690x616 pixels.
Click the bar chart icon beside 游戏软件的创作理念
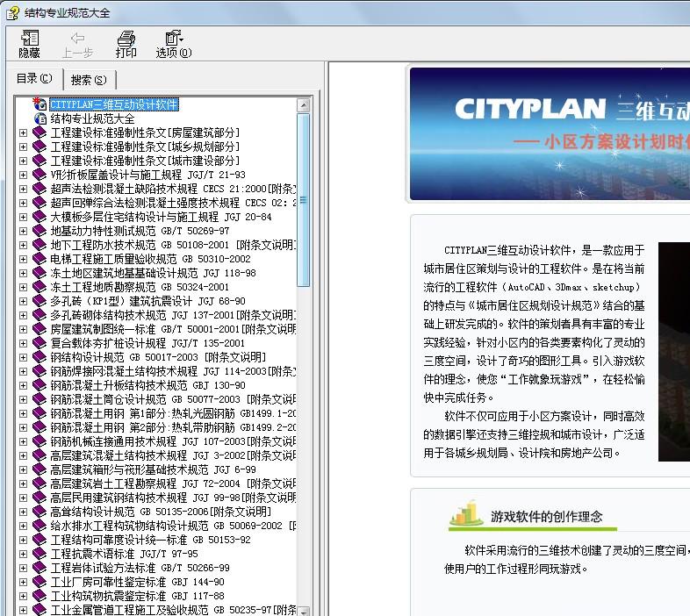click(466, 512)
